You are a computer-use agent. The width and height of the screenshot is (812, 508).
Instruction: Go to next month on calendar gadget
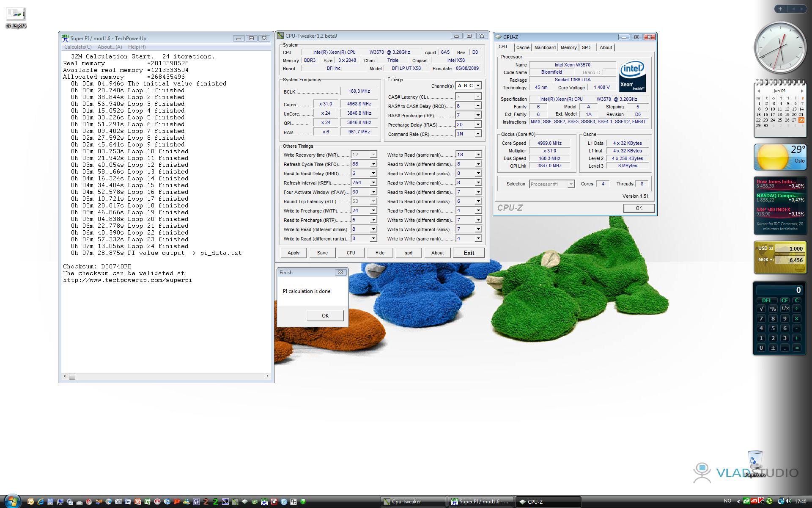click(801, 91)
